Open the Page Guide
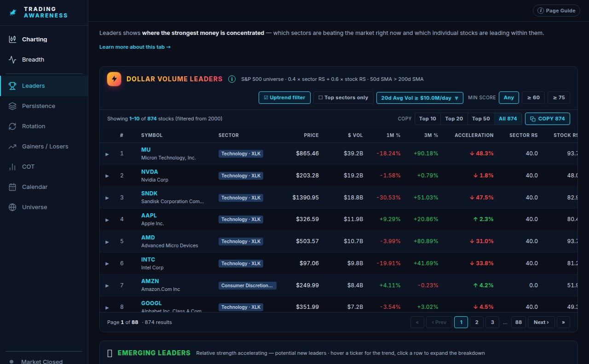589x364 pixels. (x=556, y=11)
